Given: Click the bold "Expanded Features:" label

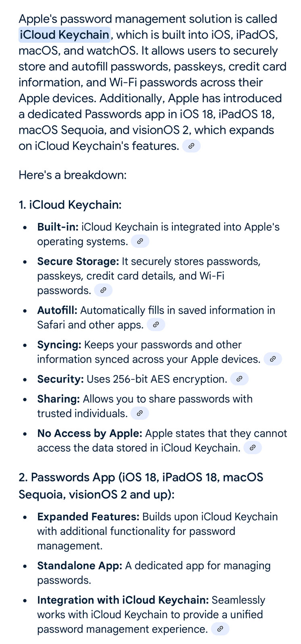Looking at the screenshot, I should click(88, 517).
